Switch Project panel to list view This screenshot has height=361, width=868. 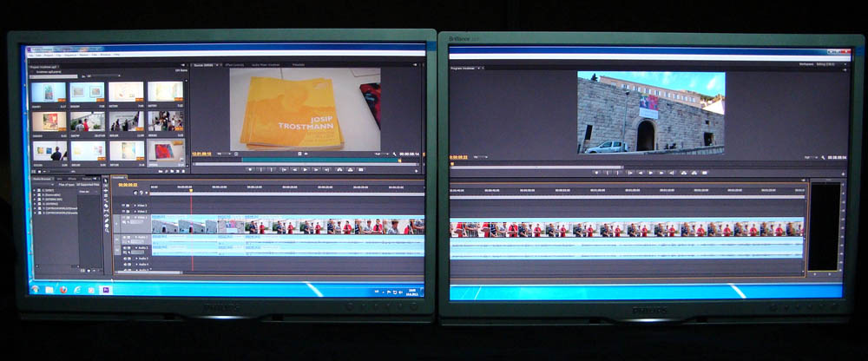coord(34,172)
